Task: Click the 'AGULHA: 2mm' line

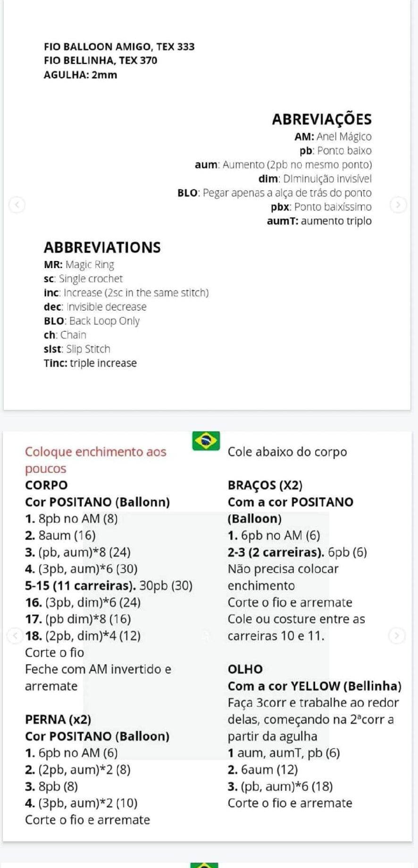Action: [x=80, y=75]
